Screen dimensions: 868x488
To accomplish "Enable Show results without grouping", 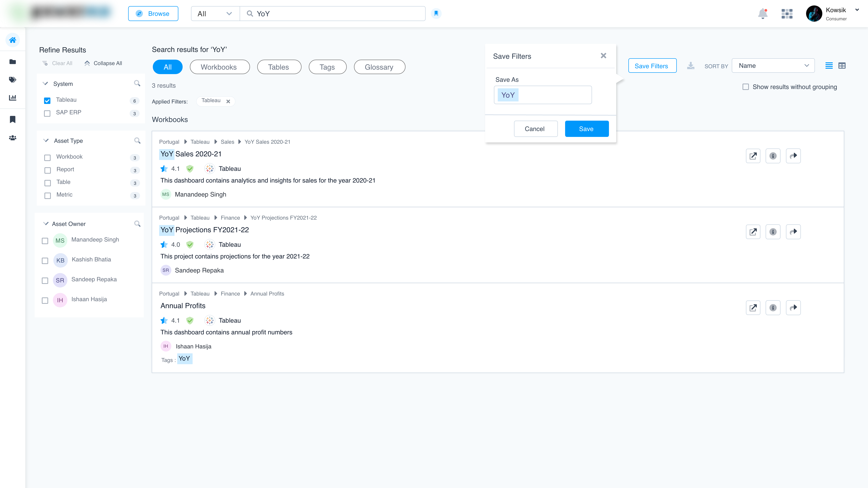I will pos(745,87).
